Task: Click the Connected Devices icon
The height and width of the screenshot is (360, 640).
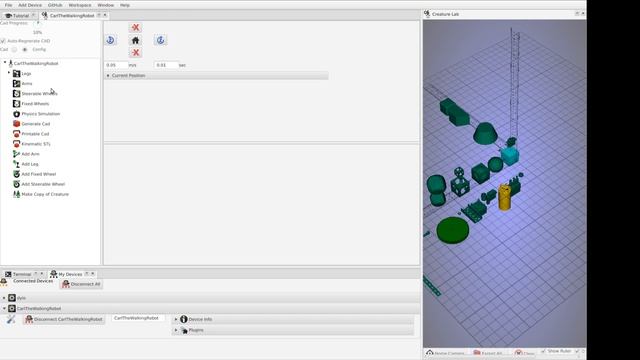Action: (4, 282)
